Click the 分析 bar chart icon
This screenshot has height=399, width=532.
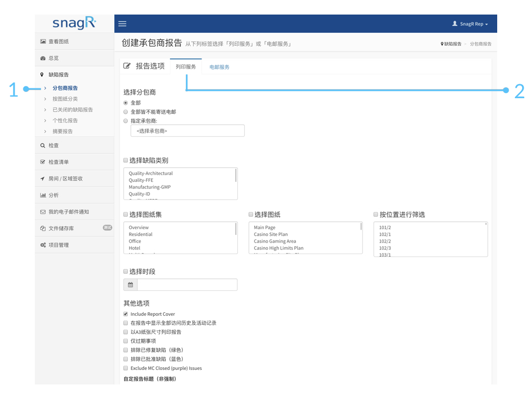(x=43, y=195)
